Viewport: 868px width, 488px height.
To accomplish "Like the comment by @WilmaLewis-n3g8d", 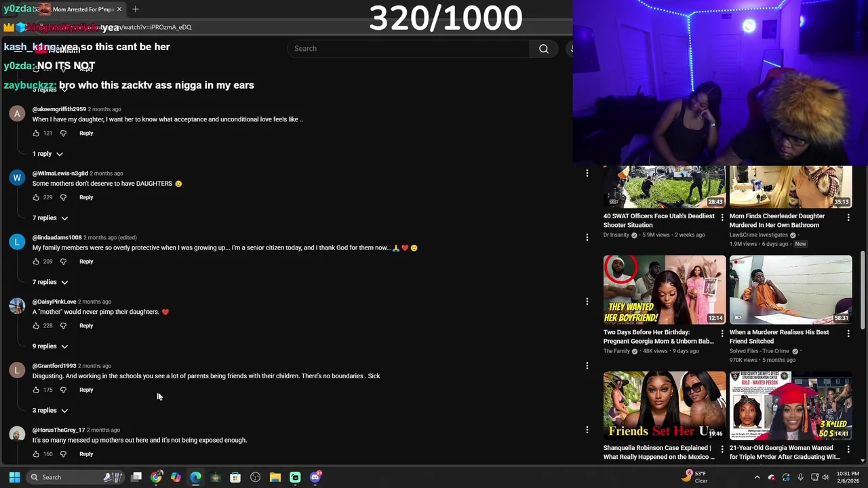I will pos(36,197).
